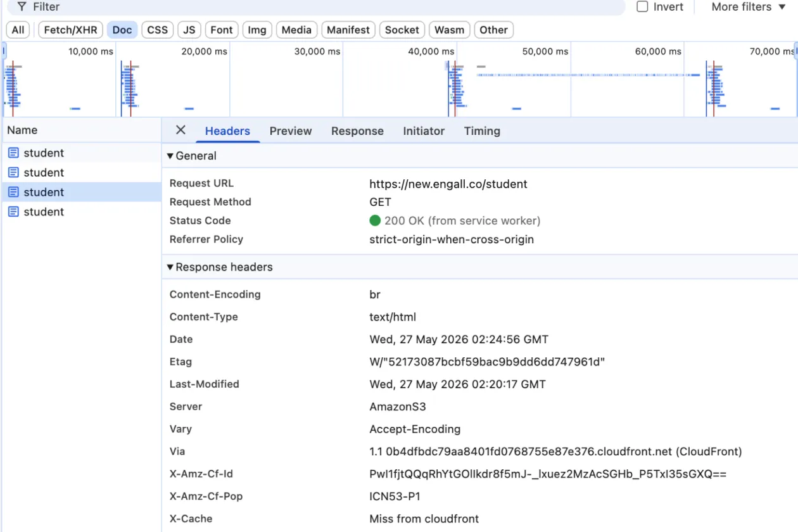Viewport: 798px width, 532px height.
Task: Open the More filters dropdown
Action: pyautogui.click(x=749, y=7)
